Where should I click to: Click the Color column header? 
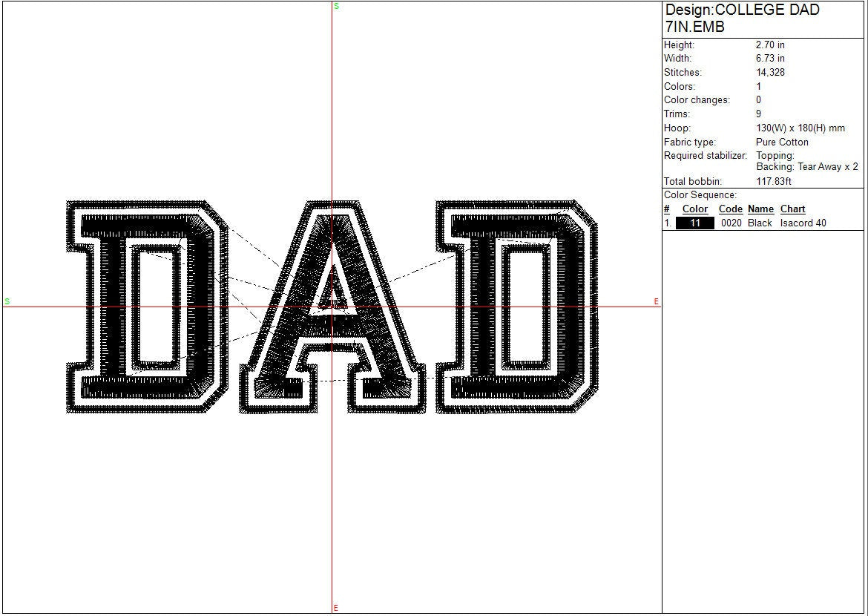tap(694, 209)
